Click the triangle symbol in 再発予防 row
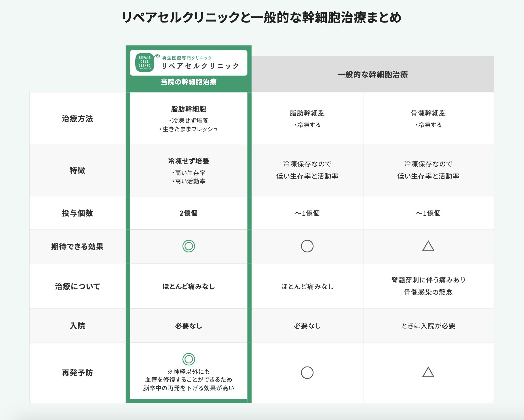Viewport: 524px width, 420px height. click(428, 372)
